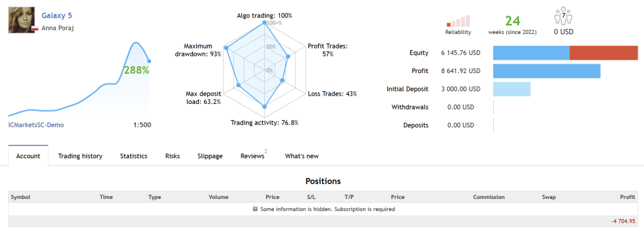Click the Poland flag icon
This screenshot has height=233, width=644.
point(35,29)
